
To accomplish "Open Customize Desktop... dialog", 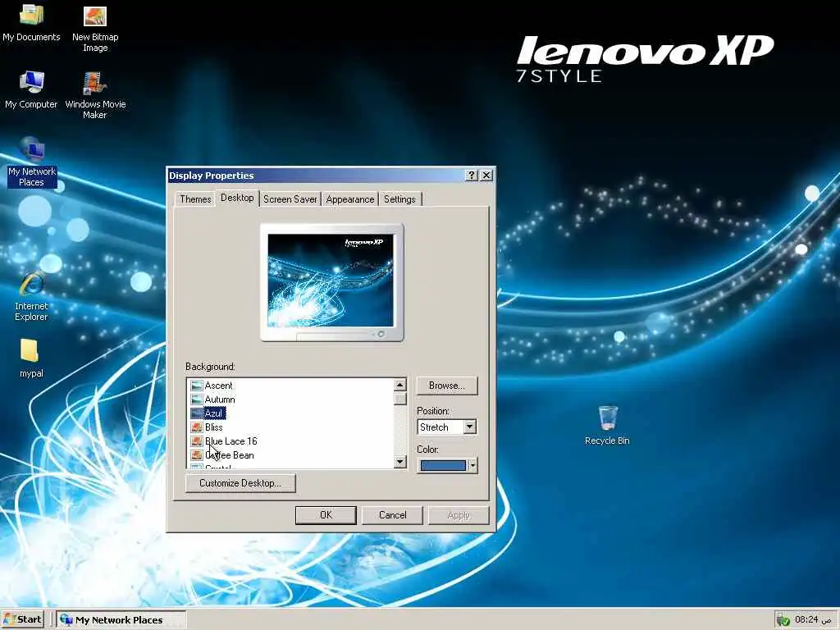I will pos(240,483).
